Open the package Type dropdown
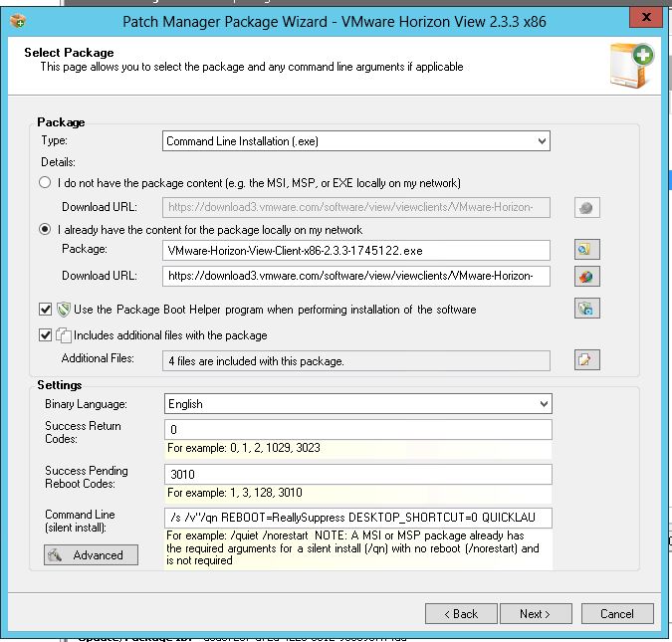This screenshot has height=642, width=672. coord(356,141)
